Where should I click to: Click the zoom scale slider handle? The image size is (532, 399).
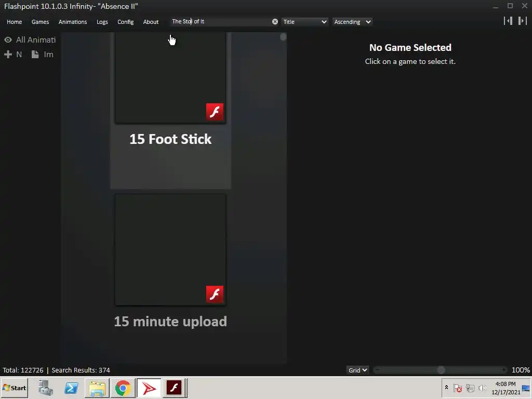click(441, 370)
